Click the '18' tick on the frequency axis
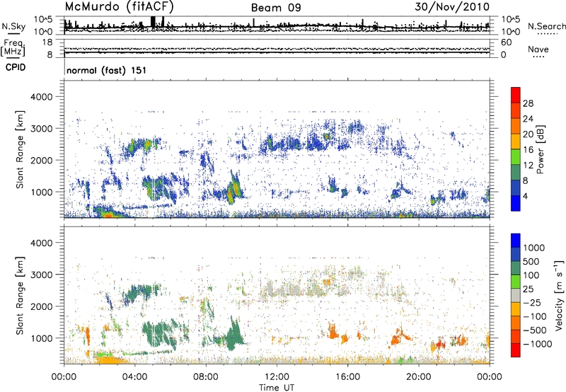Screen dimensions: 566x392 coord(47,42)
